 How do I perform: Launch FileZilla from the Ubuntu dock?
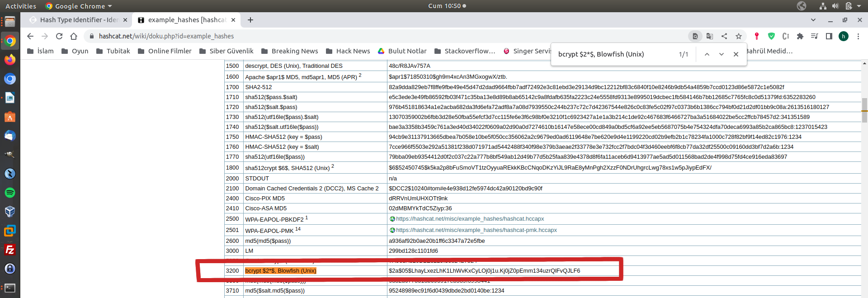10,250
